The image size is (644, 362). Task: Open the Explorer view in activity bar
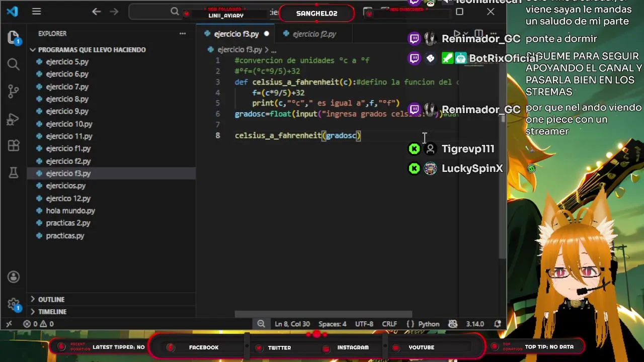tap(14, 38)
